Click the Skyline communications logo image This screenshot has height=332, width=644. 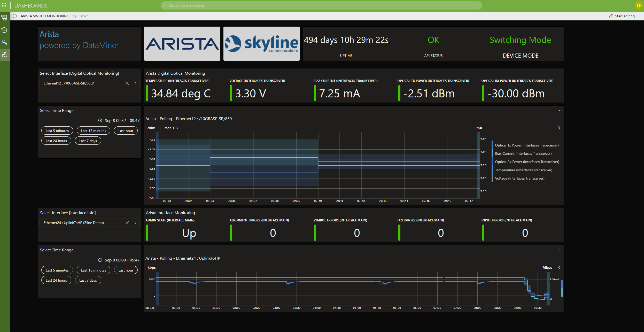261,44
